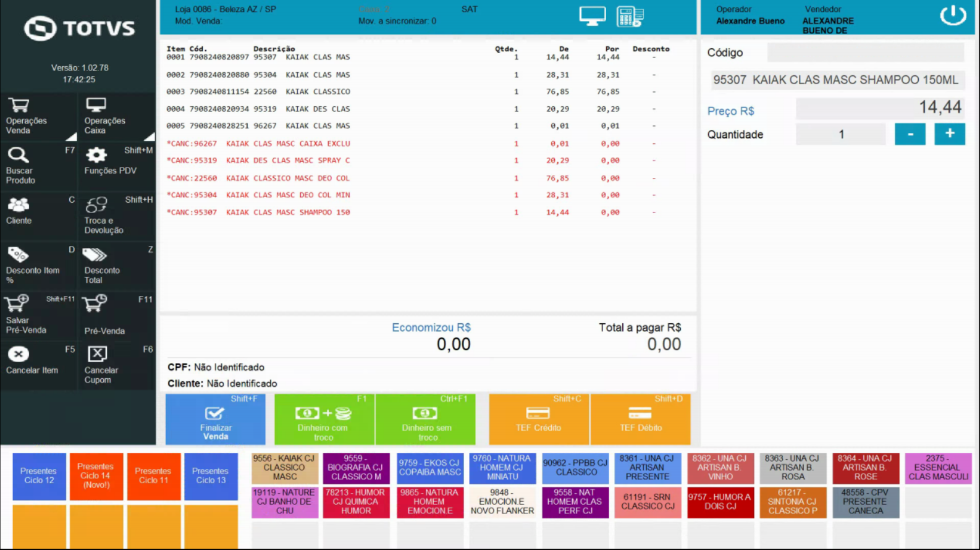Screen dimensions: 980x550
Task: Add 8364 Una CJ Artisan B. Rose
Action: (x=866, y=468)
